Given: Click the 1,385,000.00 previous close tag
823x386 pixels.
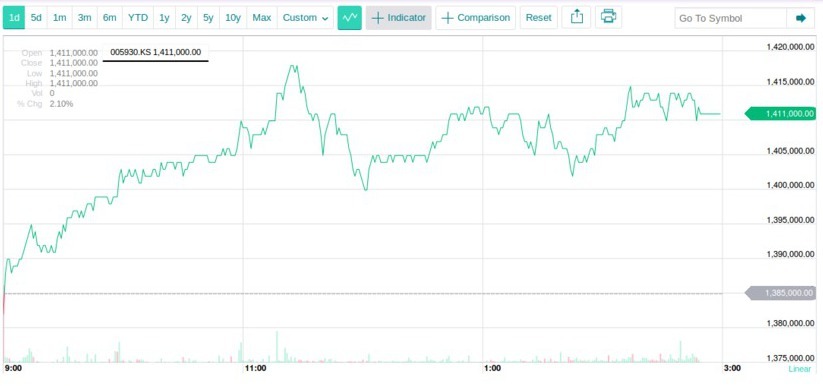Looking at the screenshot, I should click(x=780, y=293).
